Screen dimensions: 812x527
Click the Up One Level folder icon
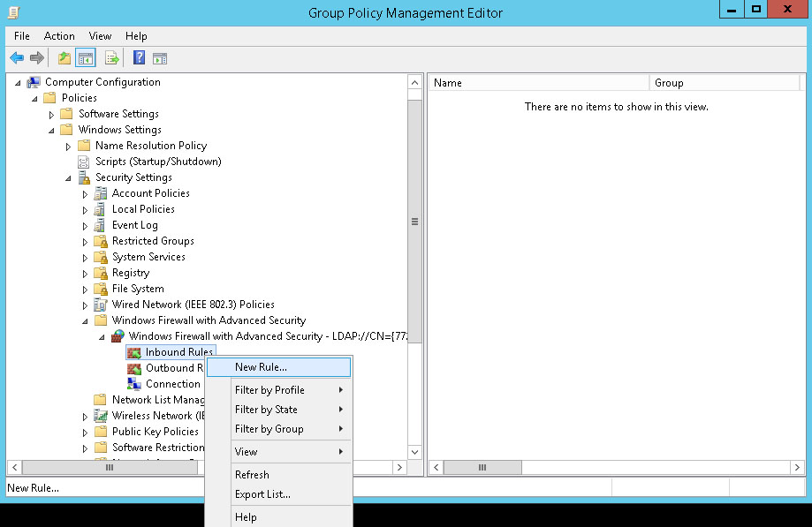(64, 58)
